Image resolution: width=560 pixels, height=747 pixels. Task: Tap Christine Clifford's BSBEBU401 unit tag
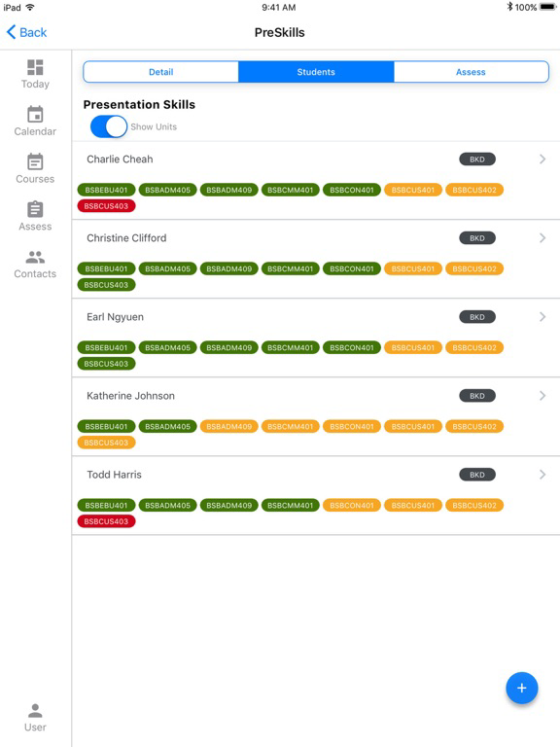pos(106,268)
